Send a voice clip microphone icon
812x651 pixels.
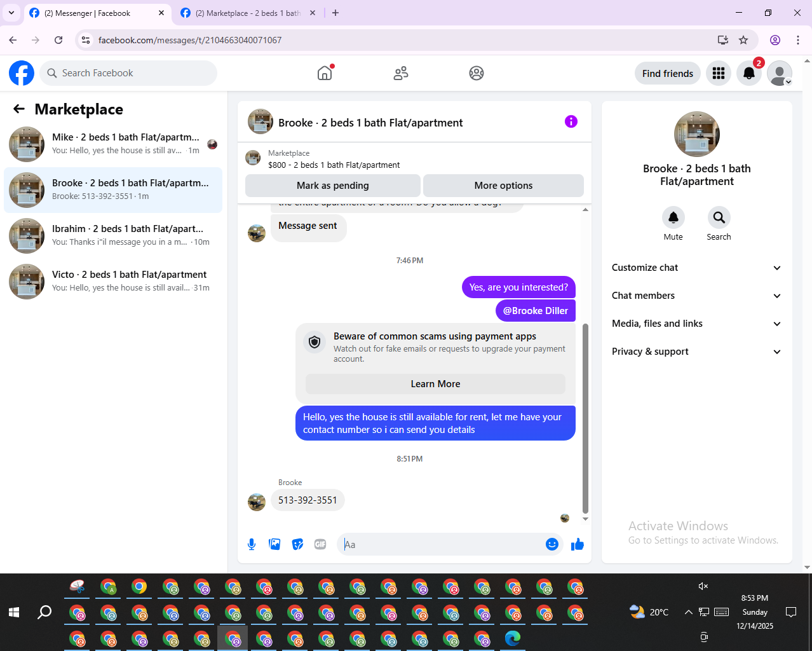coord(252,544)
